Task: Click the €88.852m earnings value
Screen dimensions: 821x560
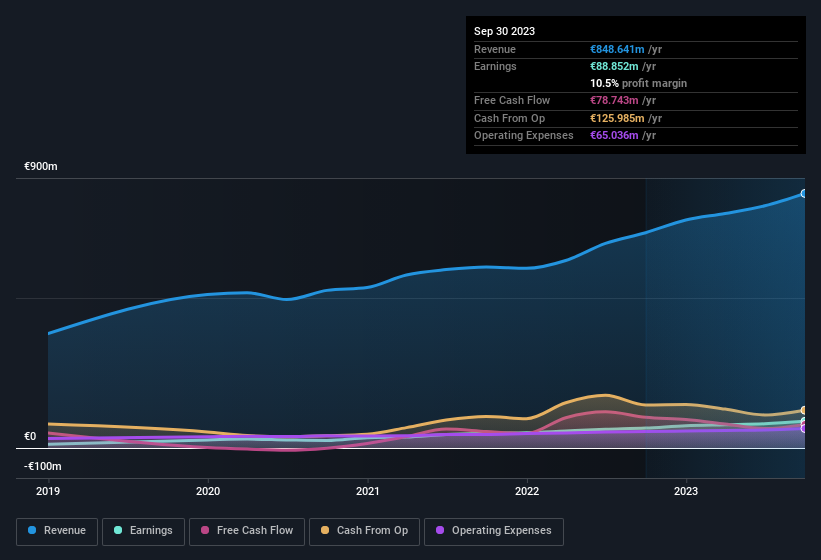Action: pyautogui.click(x=614, y=66)
